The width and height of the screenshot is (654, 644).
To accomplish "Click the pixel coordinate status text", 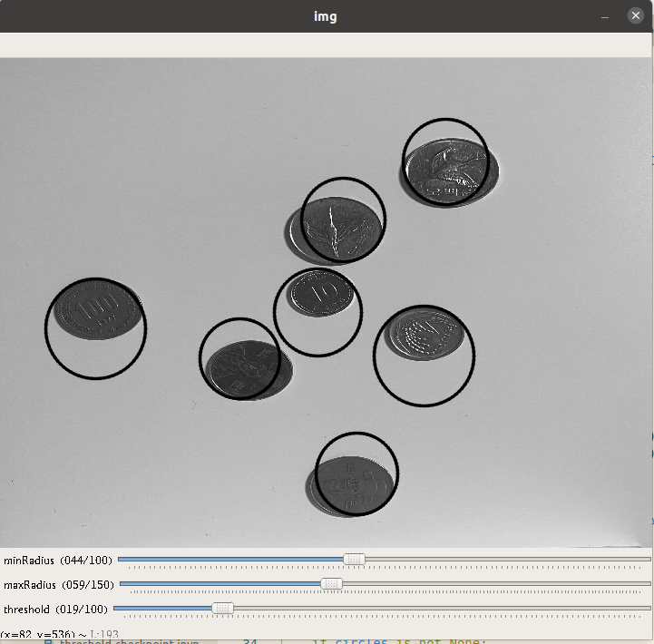I will point(60,634).
